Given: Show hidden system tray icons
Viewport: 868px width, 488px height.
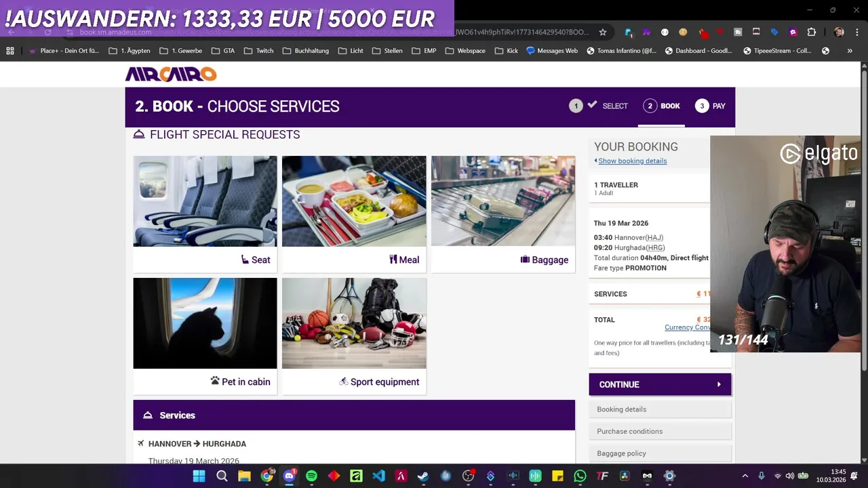Looking at the screenshot, I should point(745,476).
